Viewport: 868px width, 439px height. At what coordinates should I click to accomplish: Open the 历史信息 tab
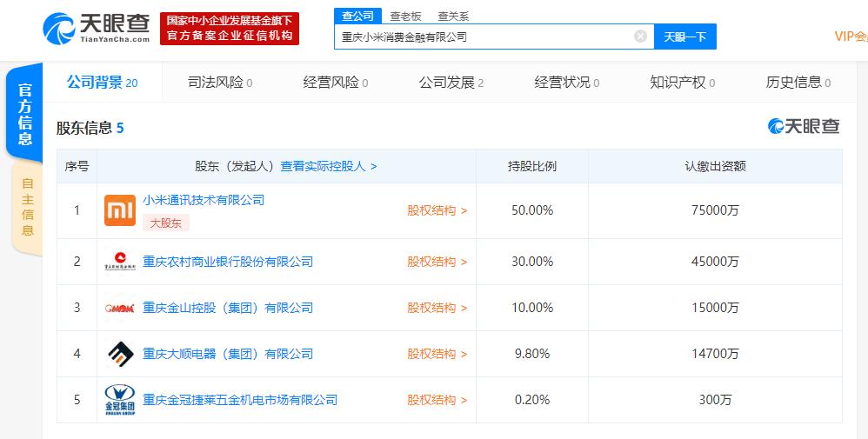pyautogui.click(x=798, y=83)
